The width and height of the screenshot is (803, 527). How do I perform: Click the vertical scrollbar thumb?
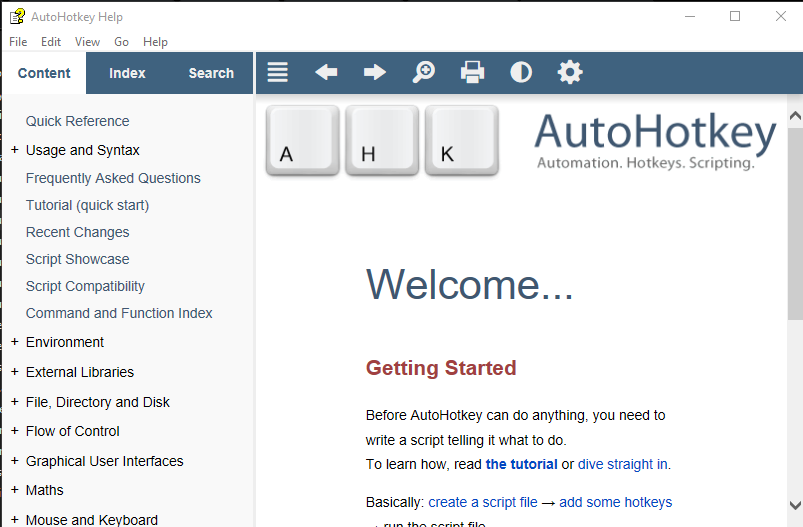(x=795, y=222)
